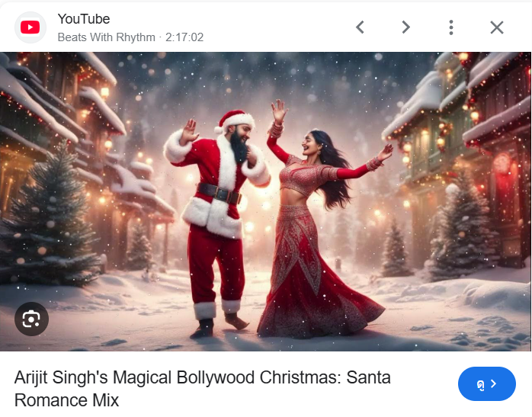Viewport: 532px width, 417px height.
Task: Click Santa's red and white hat
Action: pyautogui.click(x=236, y=121)
